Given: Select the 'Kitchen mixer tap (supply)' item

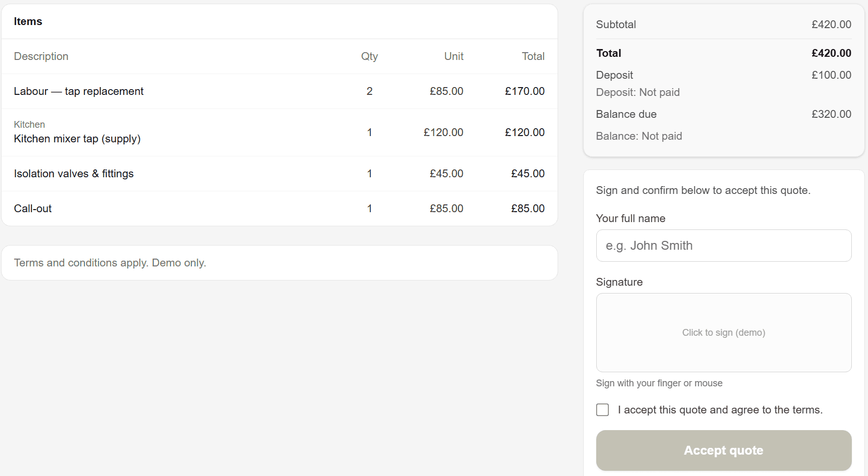Looking at the screenshot, I should (x=77, y=139).
